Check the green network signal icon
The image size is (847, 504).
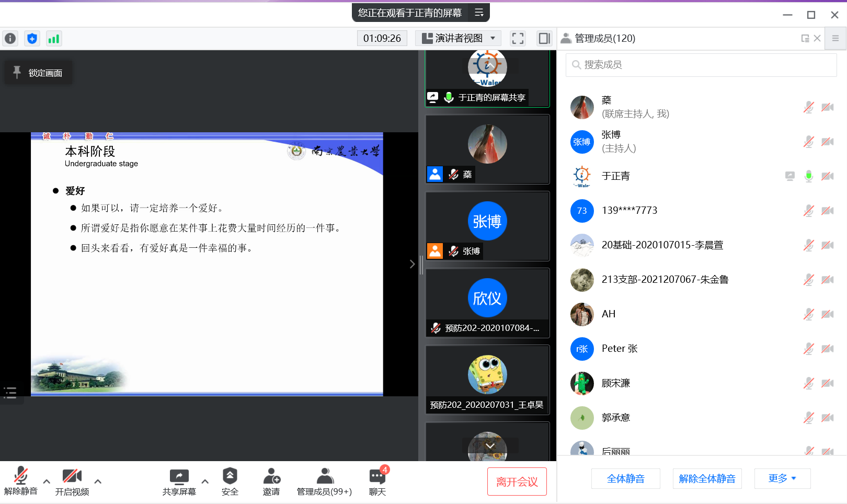[54, 39]
